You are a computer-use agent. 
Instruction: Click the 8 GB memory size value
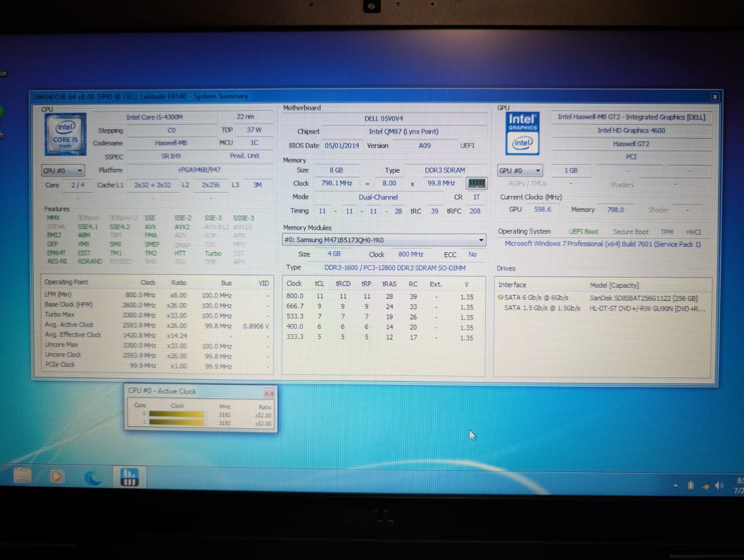pos(336,170)
